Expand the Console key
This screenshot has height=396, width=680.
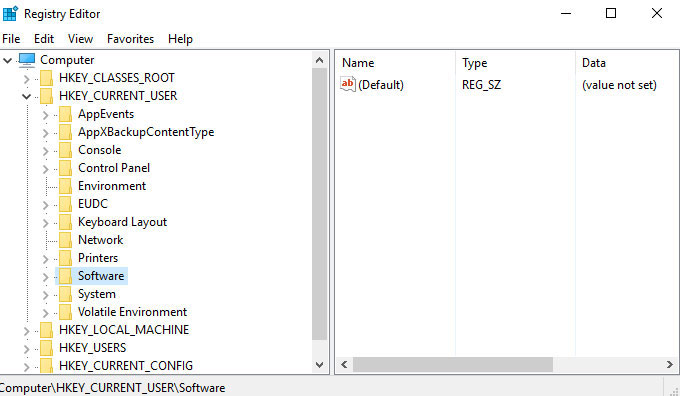pos(46,151)
